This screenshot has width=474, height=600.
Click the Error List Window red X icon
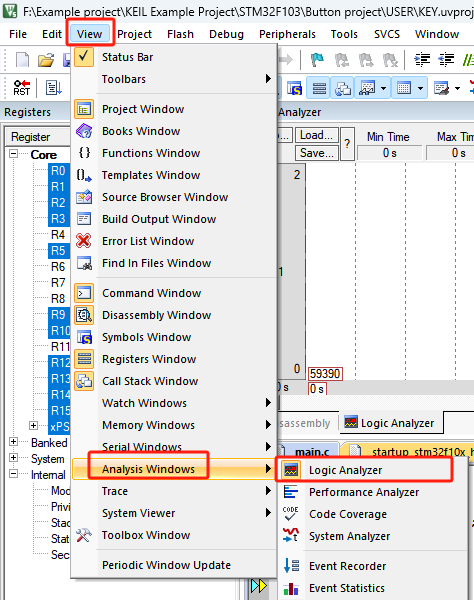pyautogui.click(x=84, y=241)
